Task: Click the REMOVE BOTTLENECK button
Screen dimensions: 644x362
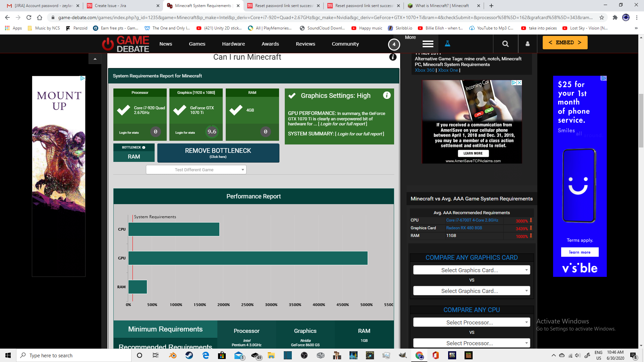Action: (x=218, y=153)
